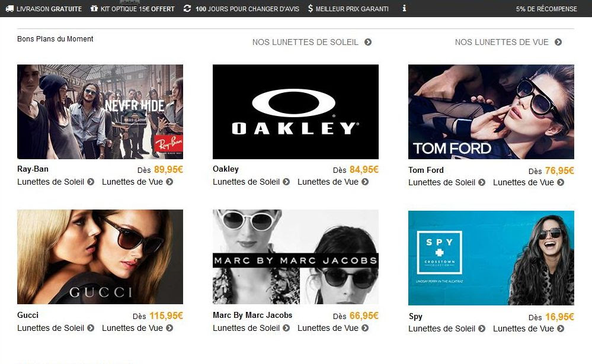Click Tom Ford Lunettes de Soleil arrow icon
The width and height of the screenshot is (592, 364).
tap(482, 182)
